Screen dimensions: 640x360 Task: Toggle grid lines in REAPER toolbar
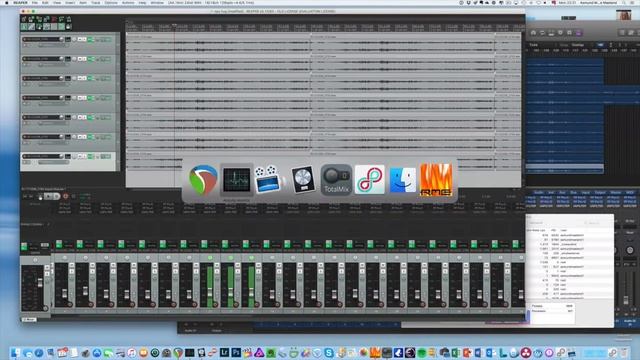54,27
